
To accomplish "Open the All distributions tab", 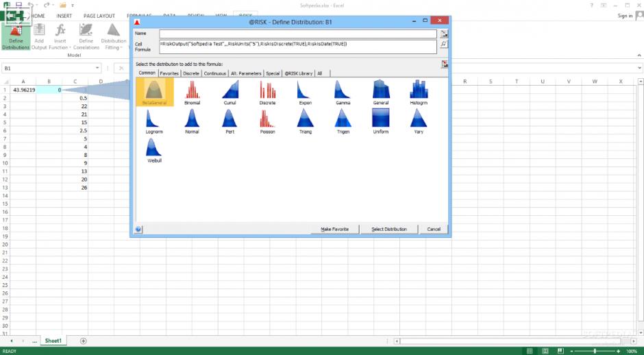I will [x=319, y=73].
